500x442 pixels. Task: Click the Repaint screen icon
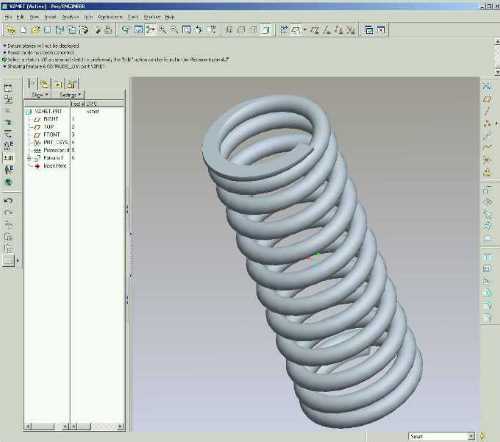tap(125, 30)
